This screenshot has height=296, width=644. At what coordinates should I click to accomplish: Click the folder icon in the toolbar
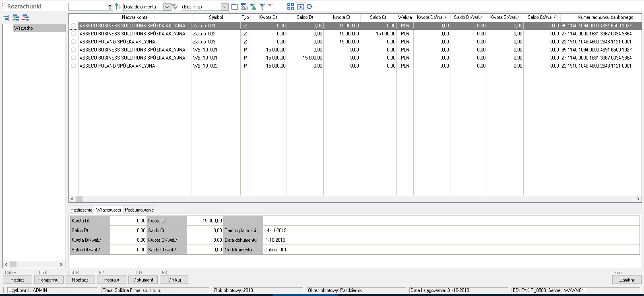(235, 6)
